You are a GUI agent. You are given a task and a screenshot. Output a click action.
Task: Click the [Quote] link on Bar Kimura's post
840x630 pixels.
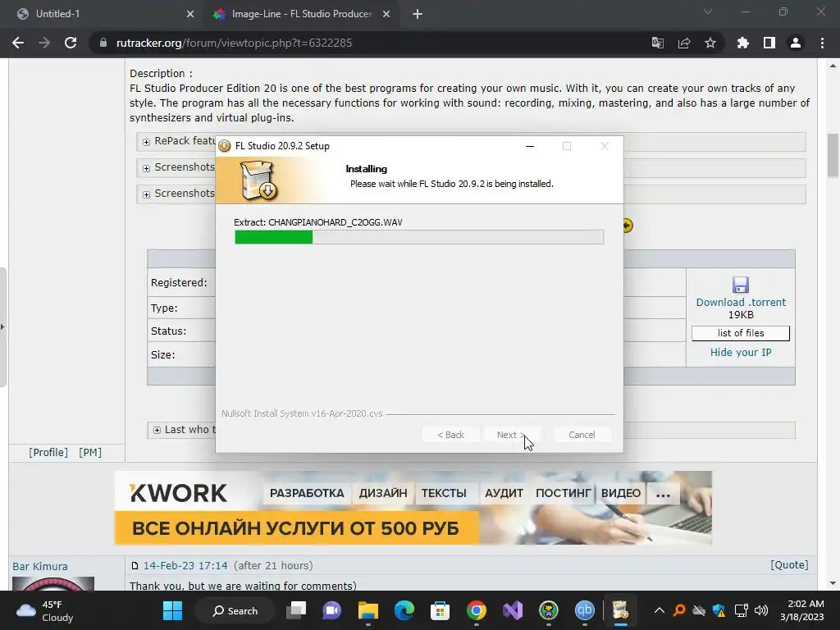point(789,565)
